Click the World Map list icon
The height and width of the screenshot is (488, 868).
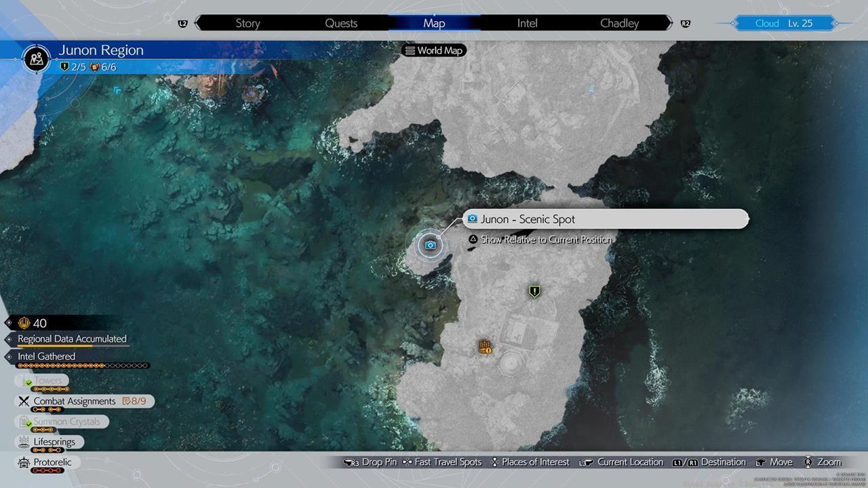tap(410, 50)
